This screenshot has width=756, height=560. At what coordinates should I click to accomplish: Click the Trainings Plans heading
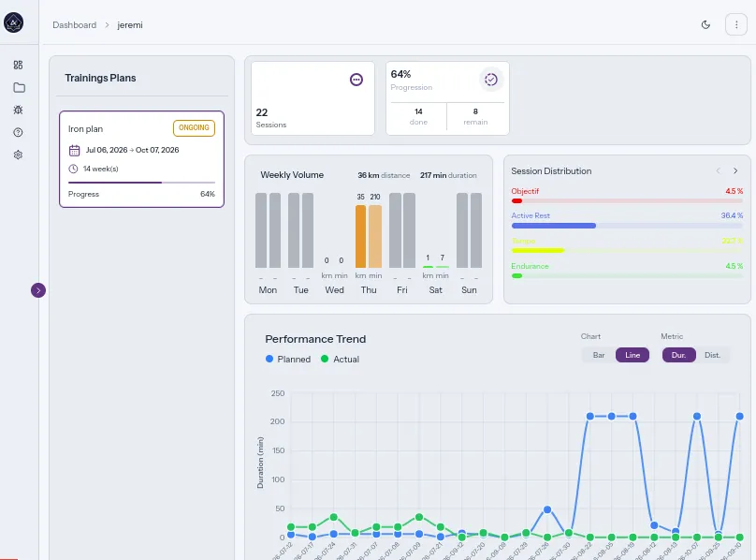pyautogui.click(x=100, y=78)
